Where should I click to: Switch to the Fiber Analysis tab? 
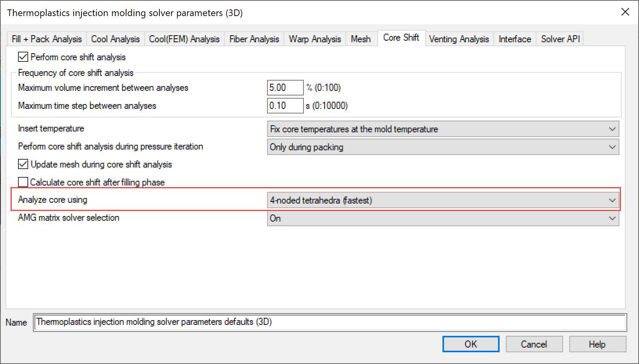click(254, 39)
